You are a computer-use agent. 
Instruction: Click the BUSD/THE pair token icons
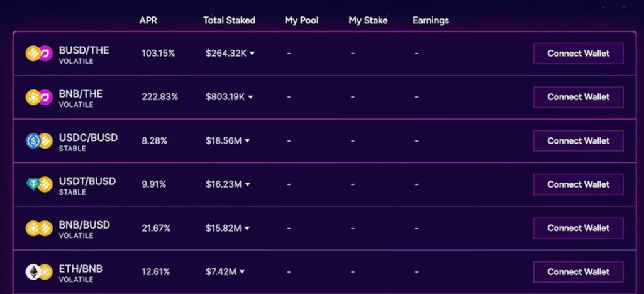coord(39,54)
